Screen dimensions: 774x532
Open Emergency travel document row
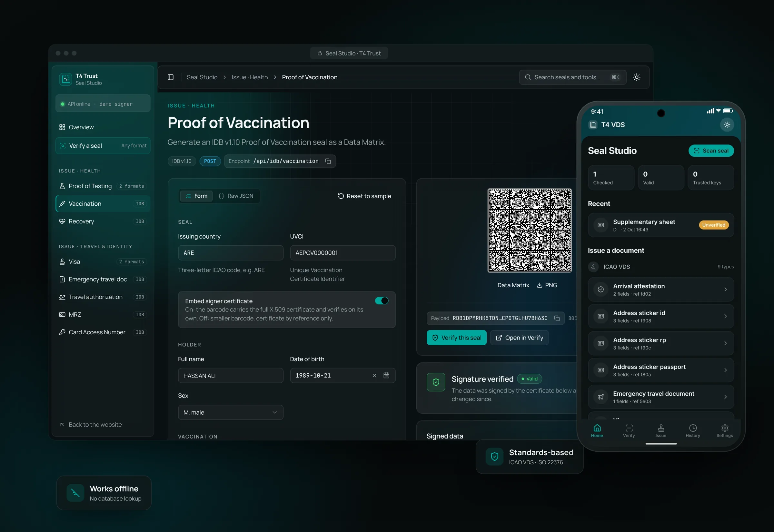661,397
